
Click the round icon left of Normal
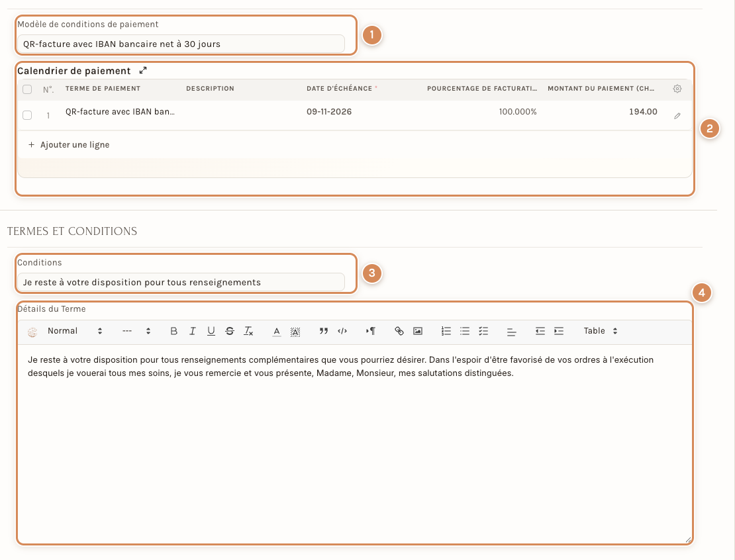[x=32, y=332]
